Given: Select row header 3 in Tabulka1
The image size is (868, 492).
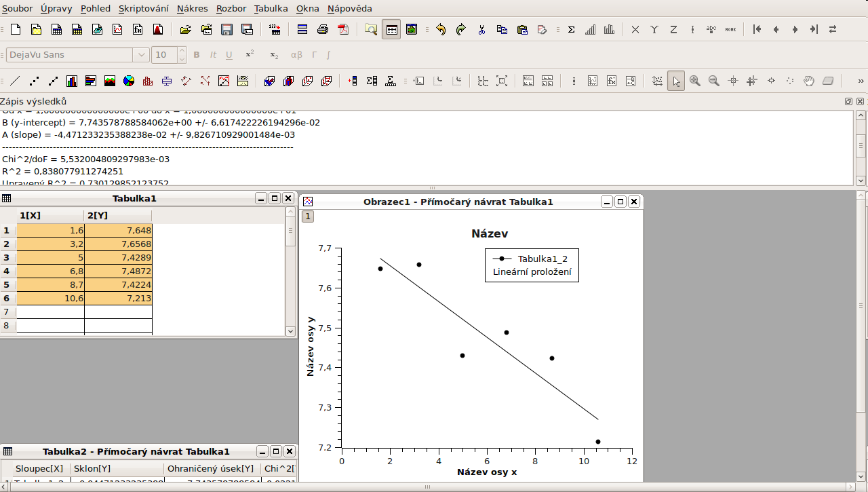Looking at the screenshot, I should [x=7, y=257].
